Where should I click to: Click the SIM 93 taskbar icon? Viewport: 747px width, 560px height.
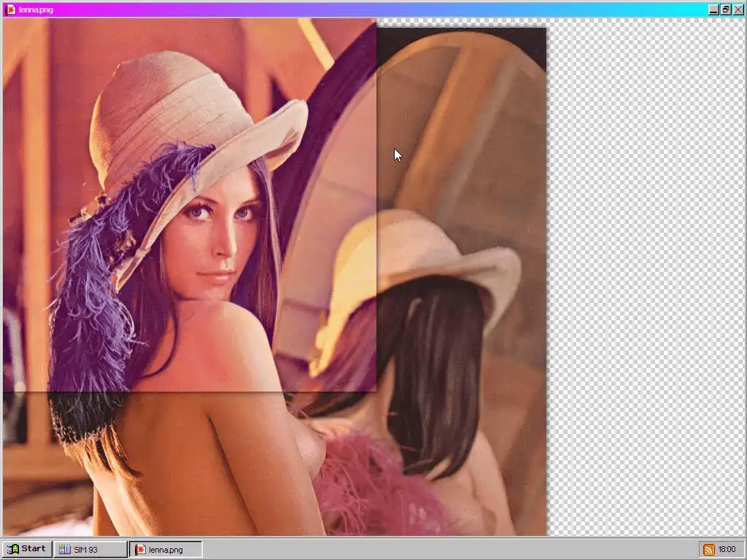[x=64, y=550]
